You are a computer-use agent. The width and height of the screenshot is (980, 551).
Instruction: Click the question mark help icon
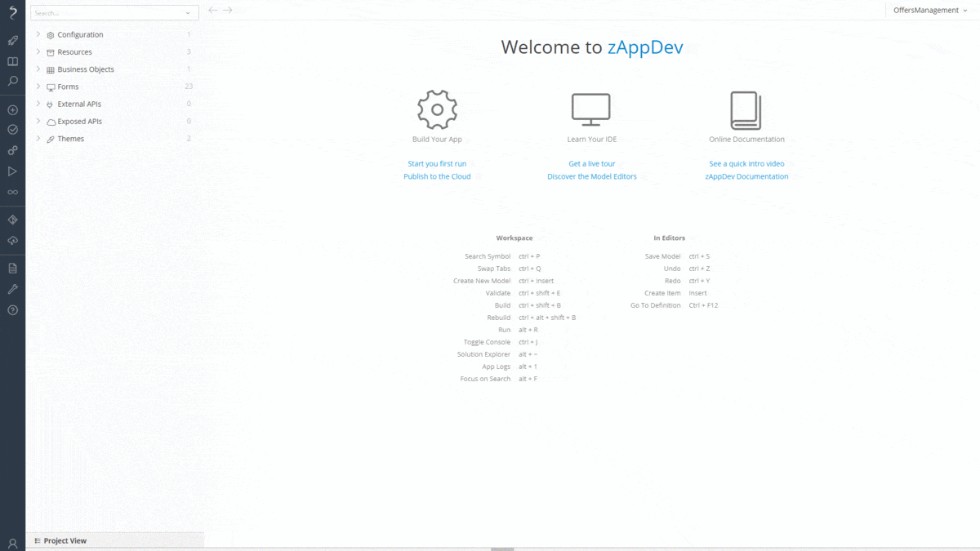(12, 310)
